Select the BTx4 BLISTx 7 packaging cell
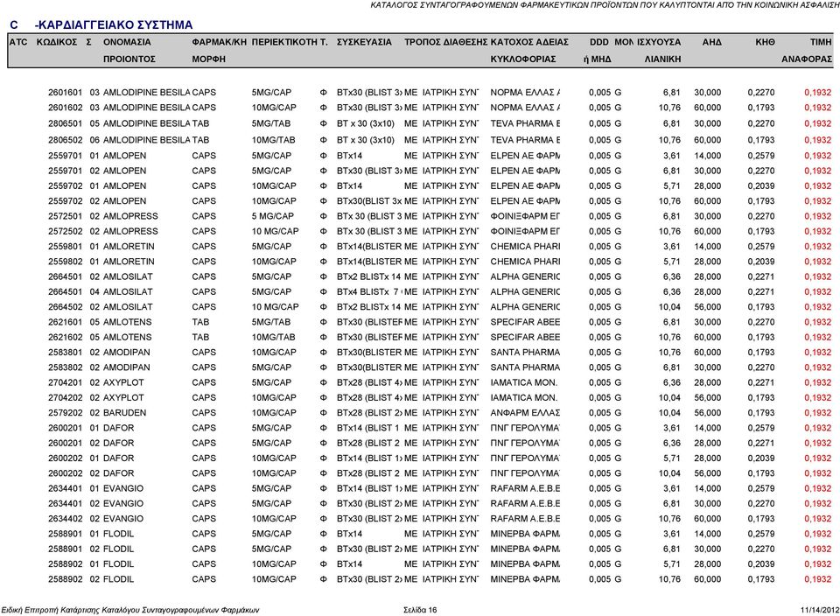The width and height of the screenshot is (840, 616). click(369, 292)
